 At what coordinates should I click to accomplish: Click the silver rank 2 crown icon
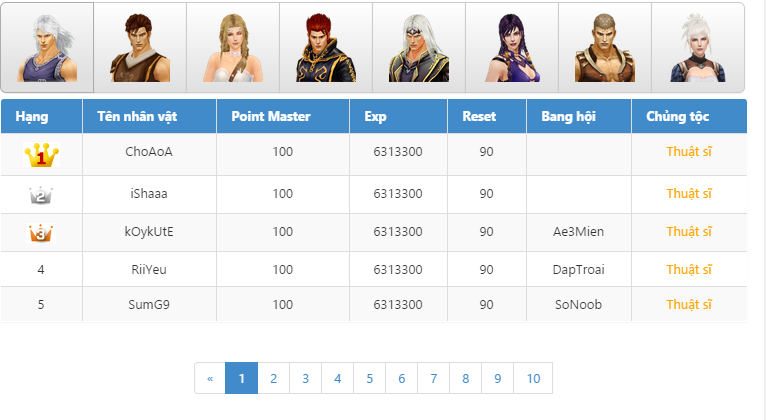point(41,195)
